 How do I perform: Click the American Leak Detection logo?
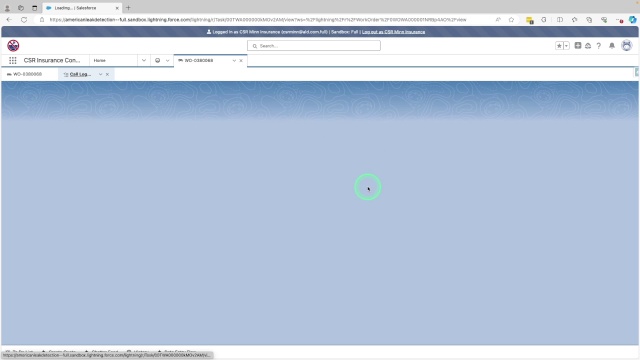point(13,46)
